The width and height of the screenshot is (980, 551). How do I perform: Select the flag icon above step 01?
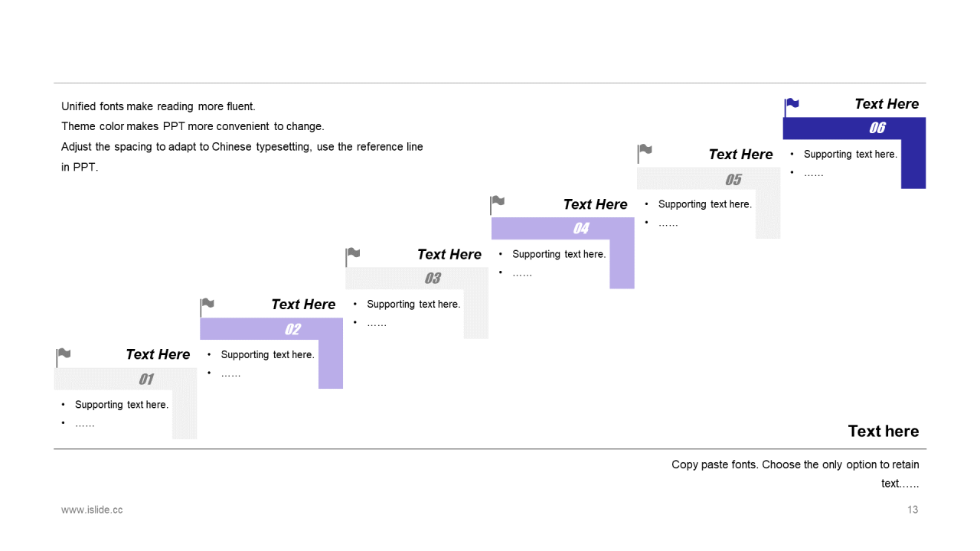pos(64,357)
